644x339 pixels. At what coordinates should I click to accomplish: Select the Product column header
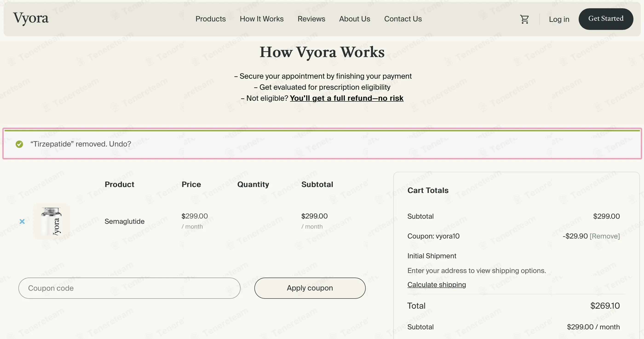(120, 184)
